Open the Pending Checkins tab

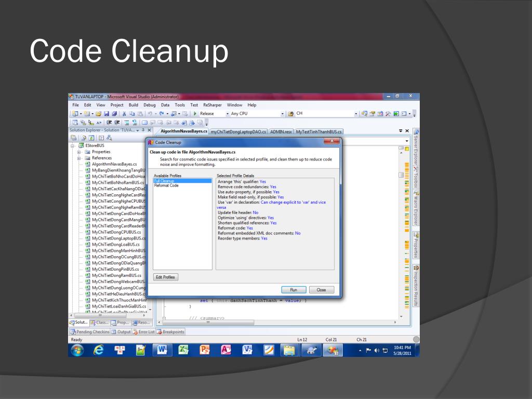click(90, 332)
